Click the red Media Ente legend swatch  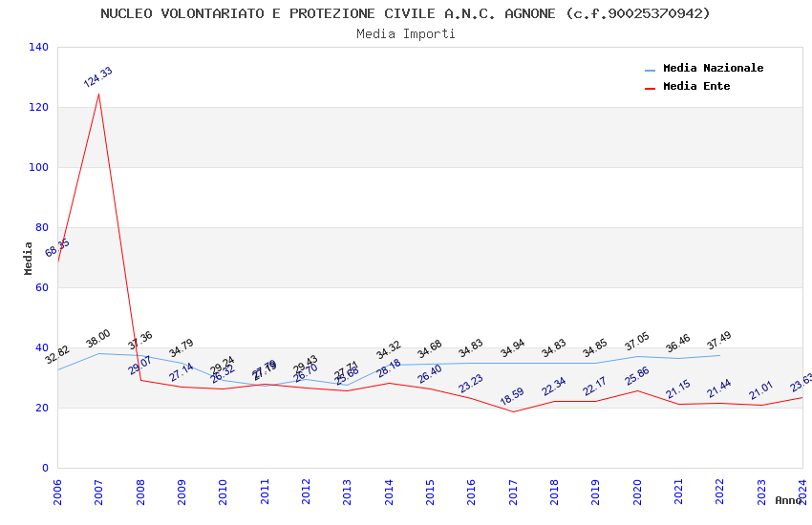(650, 89)
